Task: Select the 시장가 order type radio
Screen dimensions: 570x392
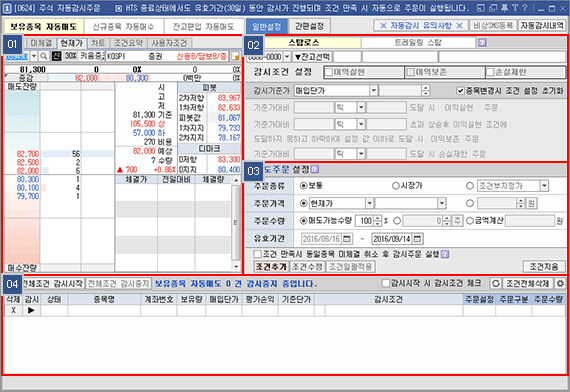Action: pos(396,186)
